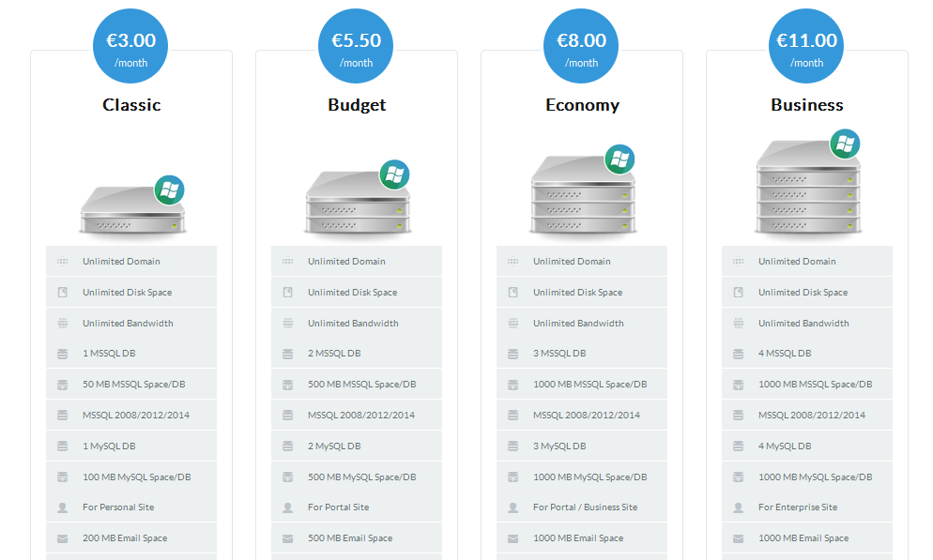Click the database icon beside 3 MSSQL DB
This screenshot has height=560, width=933.
tap(512, 354)
